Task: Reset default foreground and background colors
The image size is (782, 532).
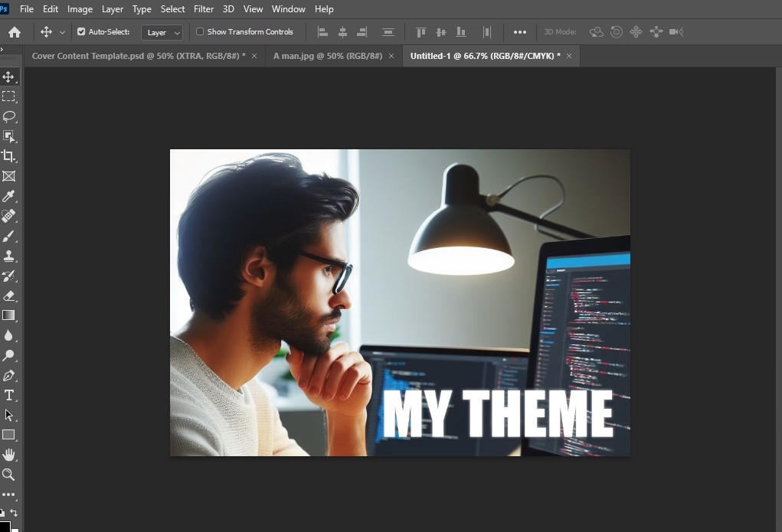Action: pos(2,513)
